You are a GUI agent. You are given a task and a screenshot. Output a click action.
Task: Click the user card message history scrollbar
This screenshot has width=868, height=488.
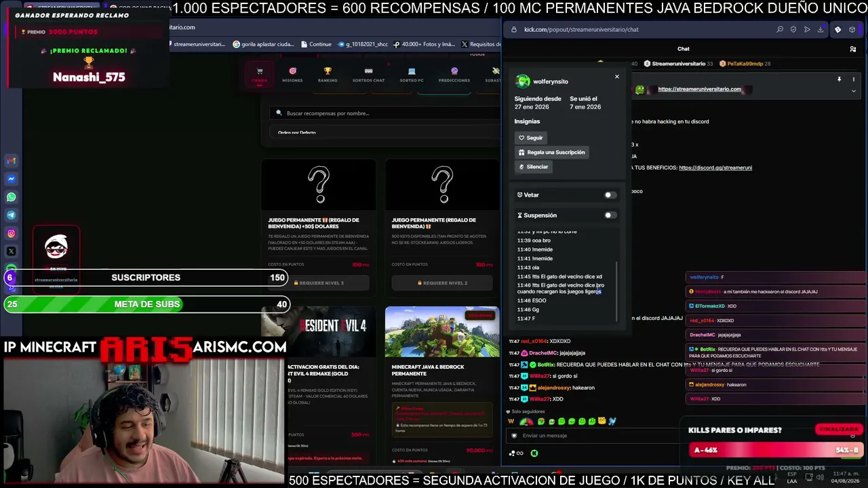click(616, 291)
